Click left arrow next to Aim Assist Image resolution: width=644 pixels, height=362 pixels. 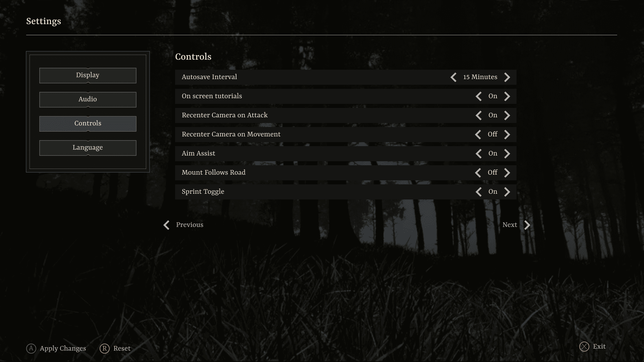pos(479,154)
